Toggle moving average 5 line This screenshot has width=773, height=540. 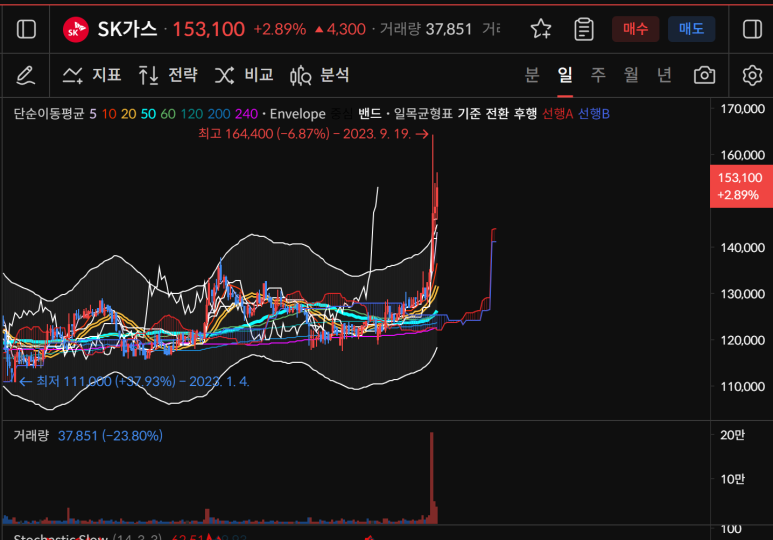93,114
